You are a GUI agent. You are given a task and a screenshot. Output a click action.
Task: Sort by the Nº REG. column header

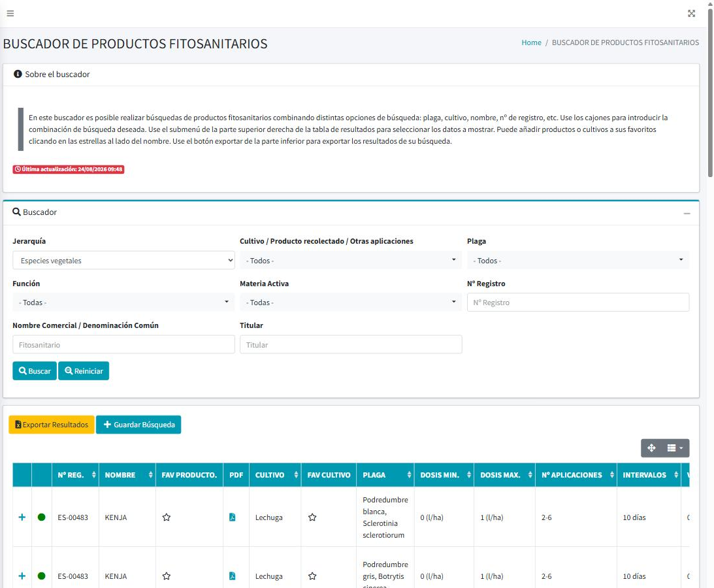[75, 475]
